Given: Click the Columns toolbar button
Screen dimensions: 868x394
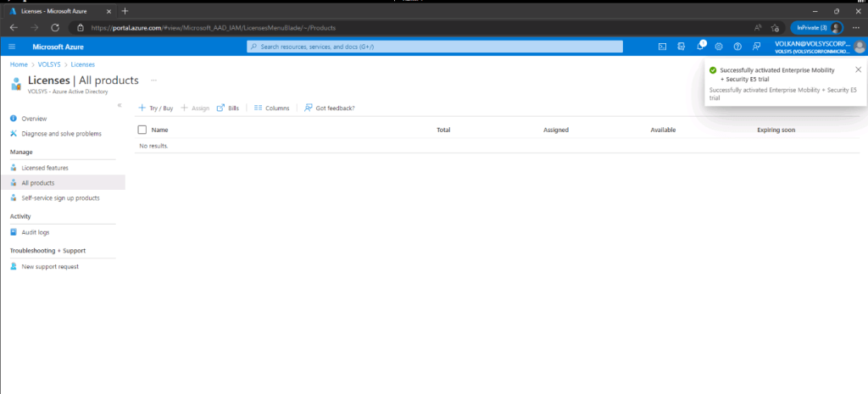Looking at the screenshot, I should [271, 108].
